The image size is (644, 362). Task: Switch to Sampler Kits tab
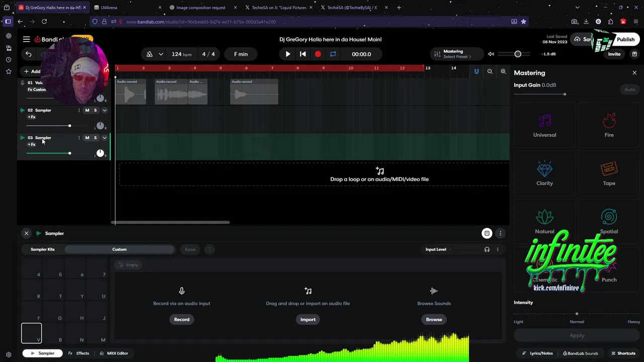pos(43,249)
